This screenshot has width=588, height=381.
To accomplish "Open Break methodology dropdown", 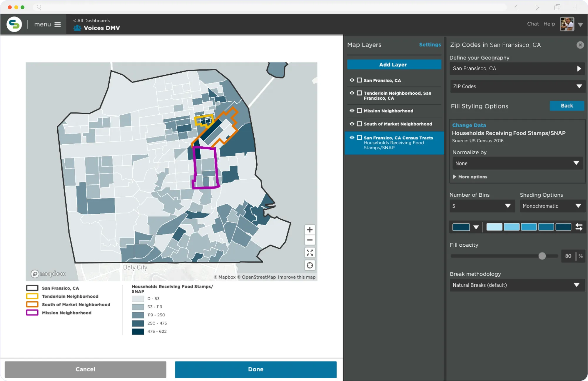I will (517, 285).
